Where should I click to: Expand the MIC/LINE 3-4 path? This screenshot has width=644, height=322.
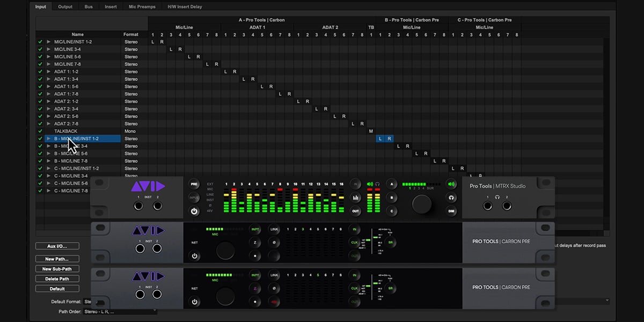click(x=48, y=49)
